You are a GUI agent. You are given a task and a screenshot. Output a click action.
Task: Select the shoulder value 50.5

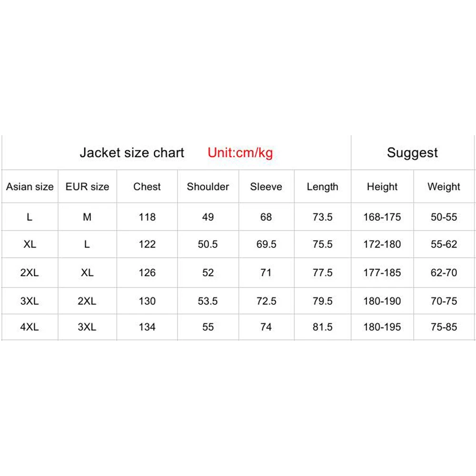click(x=208, y=244)
